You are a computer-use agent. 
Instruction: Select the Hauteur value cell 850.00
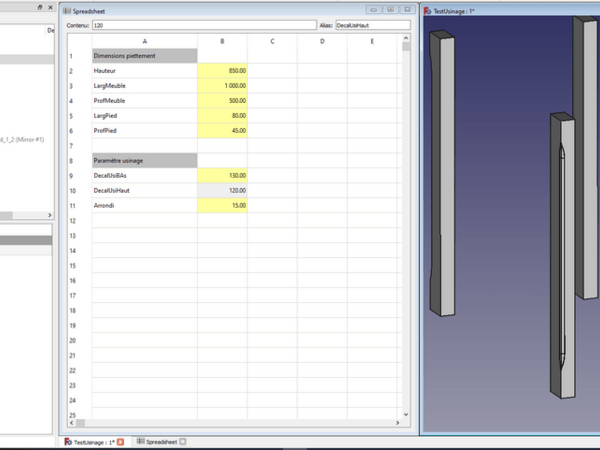pyautogui.click(x=223, y=71)
